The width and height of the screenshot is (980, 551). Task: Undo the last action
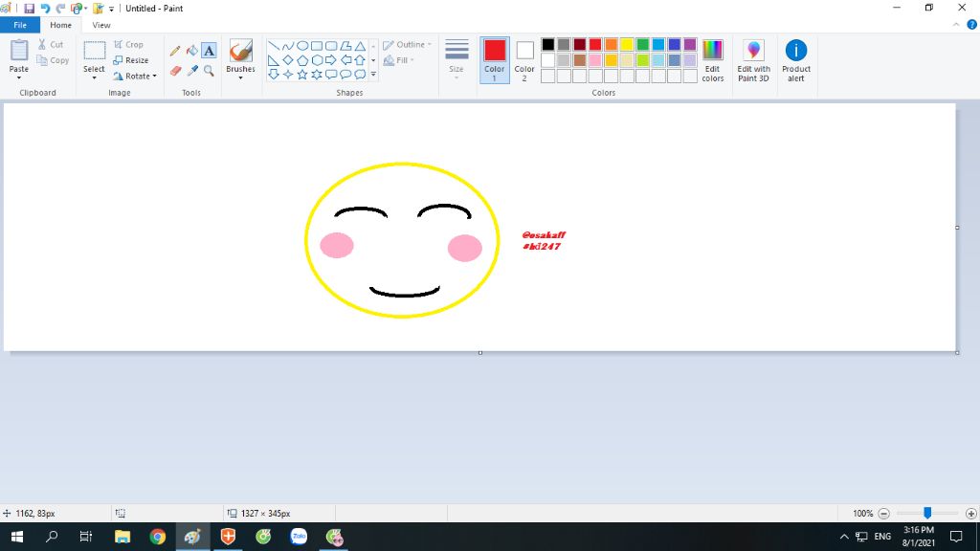44,8
